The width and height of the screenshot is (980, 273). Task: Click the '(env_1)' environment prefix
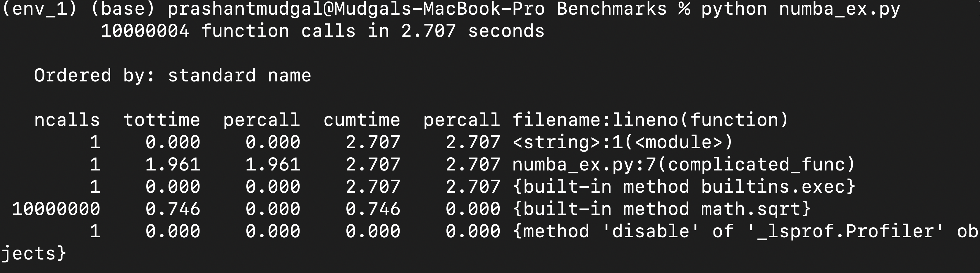click(x=39, y=9)
